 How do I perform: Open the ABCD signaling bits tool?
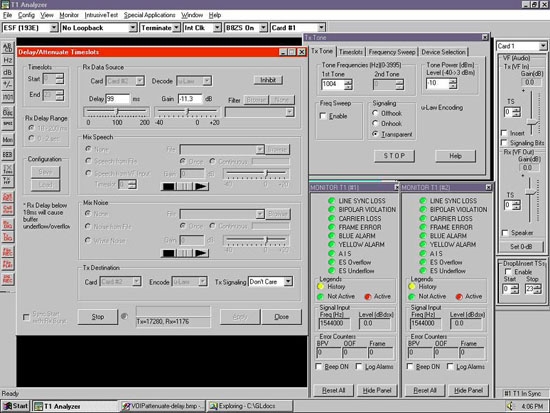pyautogui.click(x=7, y=48)
